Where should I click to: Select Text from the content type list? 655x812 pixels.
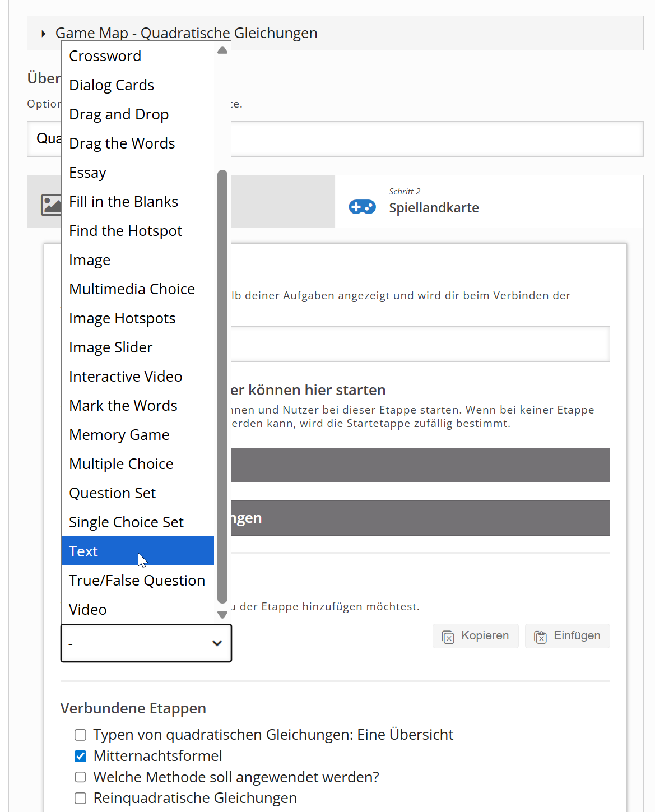pos(137,551)
